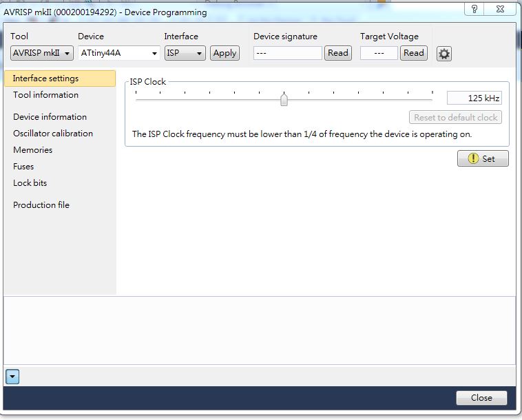The image size is (522, 420).
Task: Click the ISP Clock group label
Action: [148, 82]
